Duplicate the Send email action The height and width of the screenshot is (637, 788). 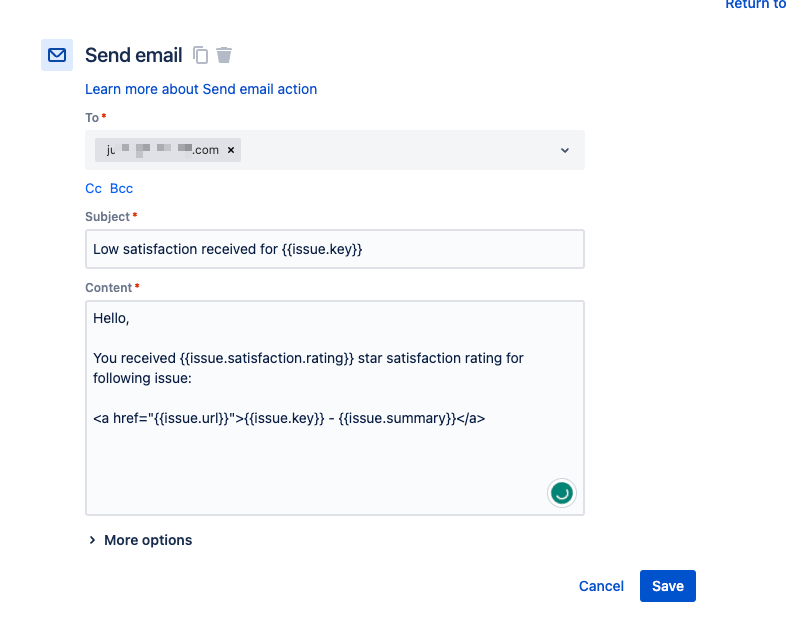(201, 55)
